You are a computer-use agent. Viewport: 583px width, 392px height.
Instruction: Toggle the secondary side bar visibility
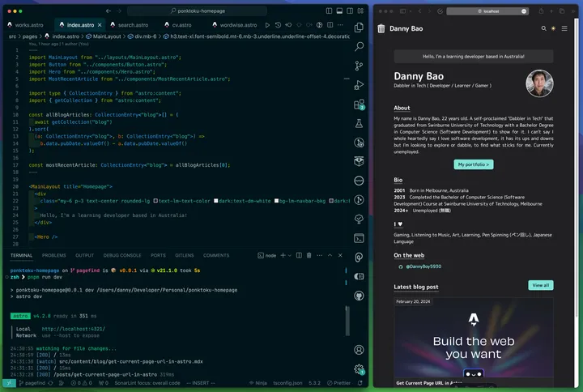350,11
